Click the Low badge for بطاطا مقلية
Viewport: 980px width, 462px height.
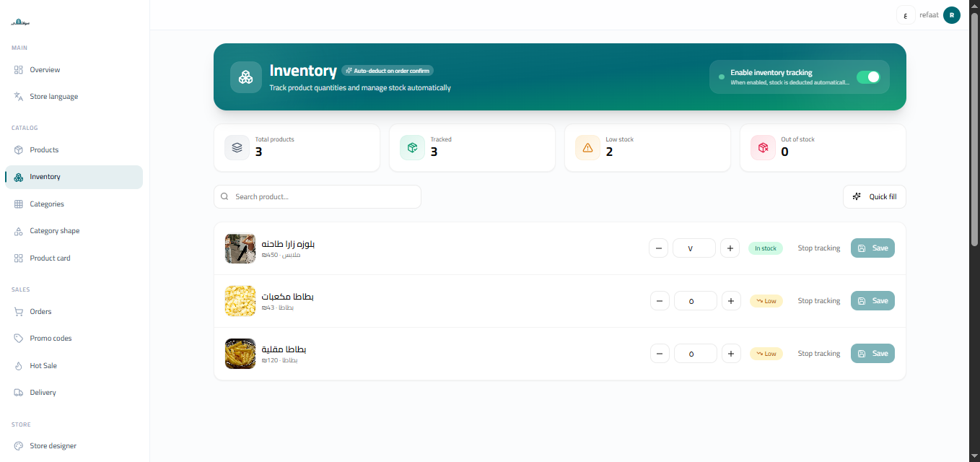click(x=766, y=354)
